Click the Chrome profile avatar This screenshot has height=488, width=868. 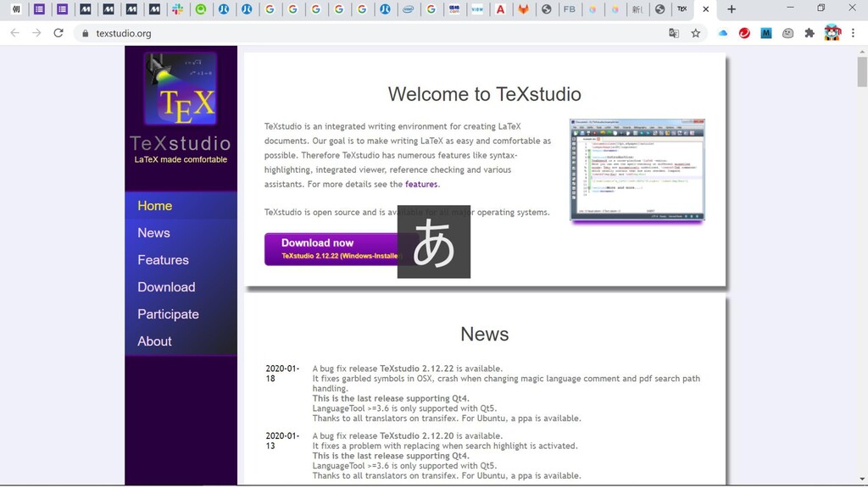(x=832, y=33)
